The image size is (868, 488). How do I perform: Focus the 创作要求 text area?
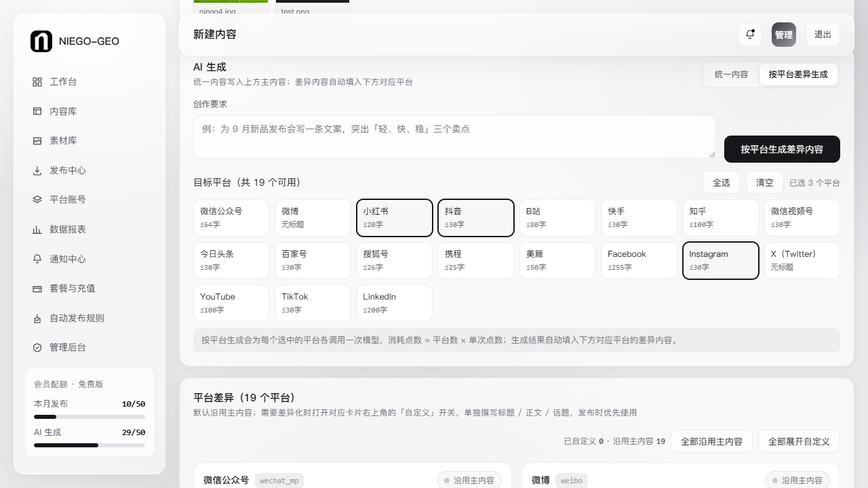point(454,137)
